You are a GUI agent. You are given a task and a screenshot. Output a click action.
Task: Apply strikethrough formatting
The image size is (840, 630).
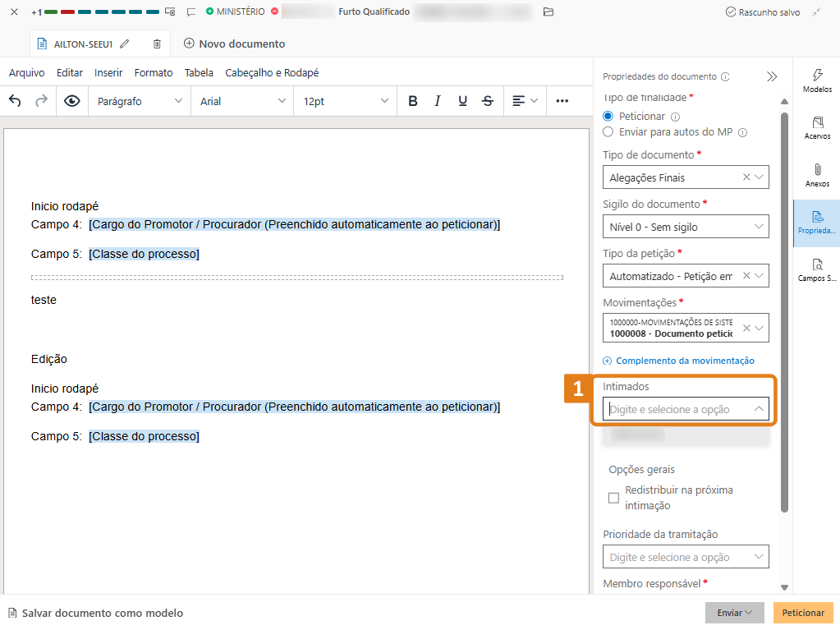tap(488, 101)
